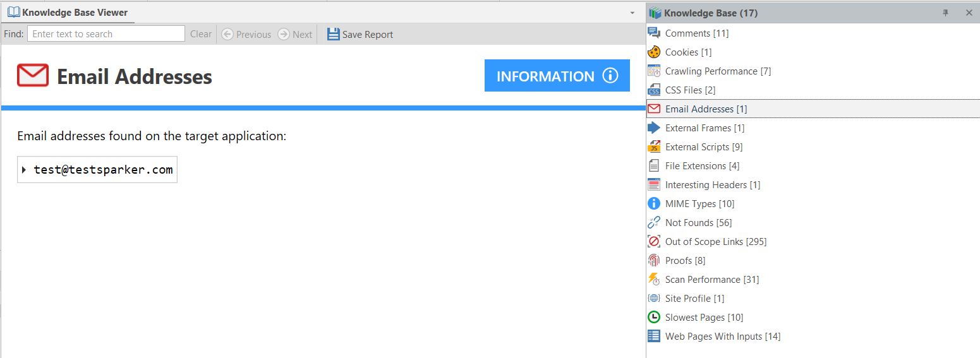Select the Comments speech bubble icon
The height and width of the screenshot is (358, 980).
654,33
